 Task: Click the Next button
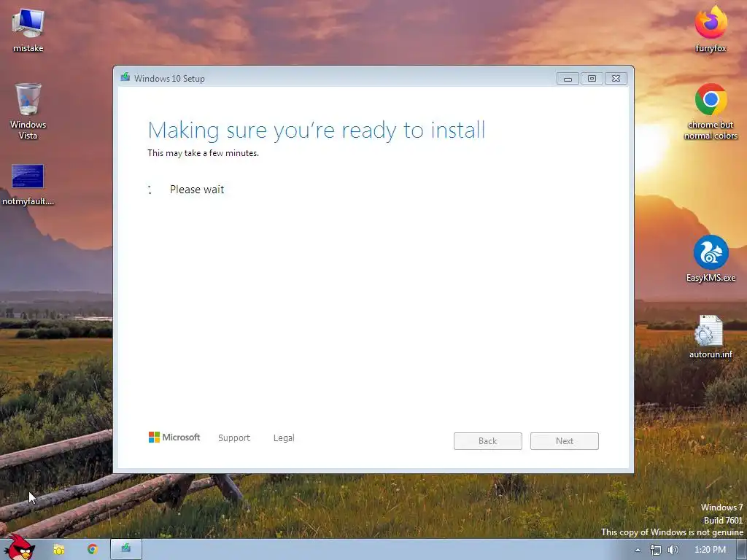[565, 441]
